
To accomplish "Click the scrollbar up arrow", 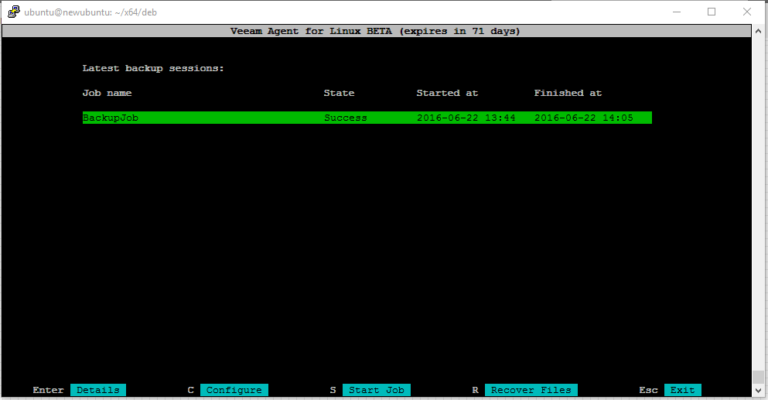I will (x=758, y=31).
